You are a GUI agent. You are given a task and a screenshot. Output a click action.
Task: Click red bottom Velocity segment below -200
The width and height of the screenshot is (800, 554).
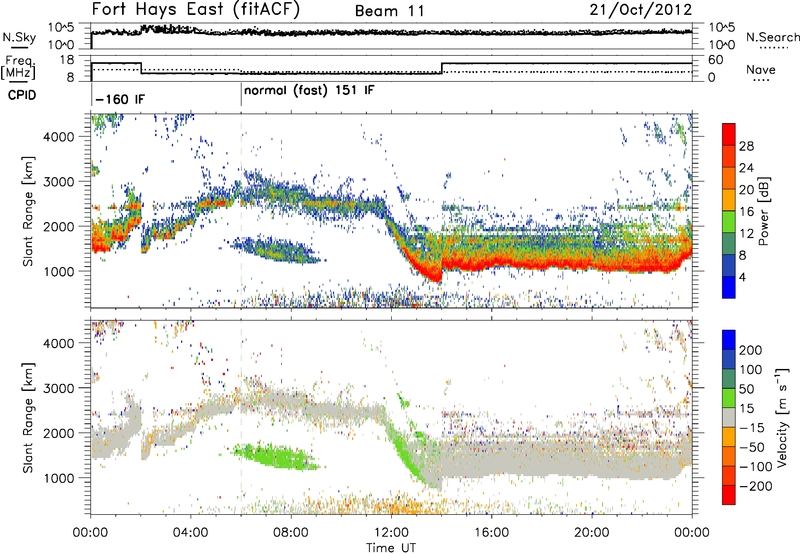pos(729,495)
